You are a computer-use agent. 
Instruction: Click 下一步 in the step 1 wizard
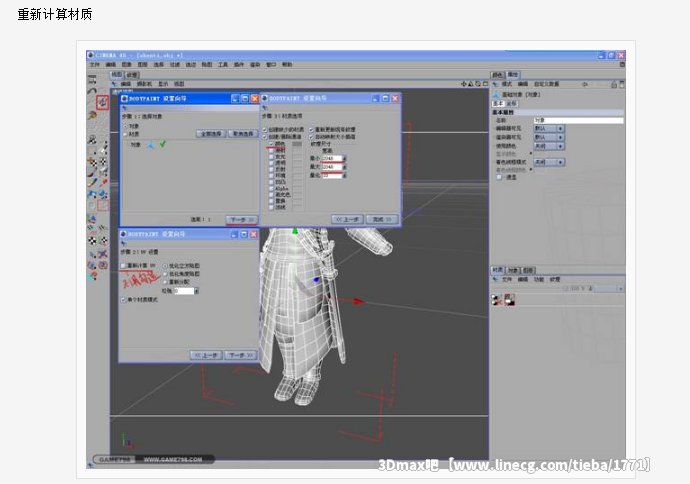point(242,220)
